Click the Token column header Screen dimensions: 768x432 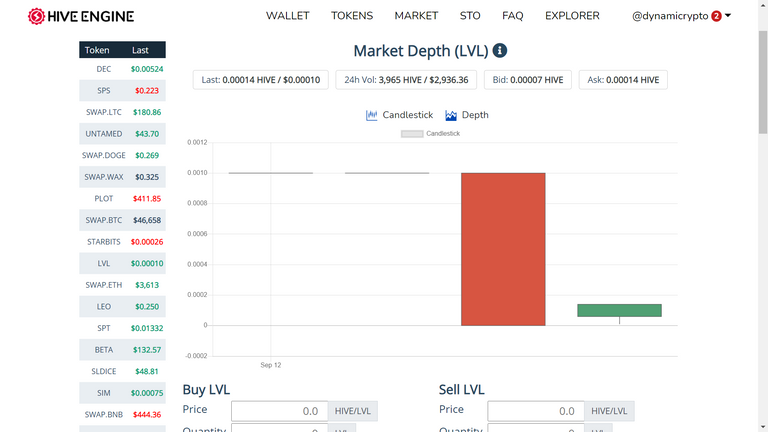coord(97,50)
